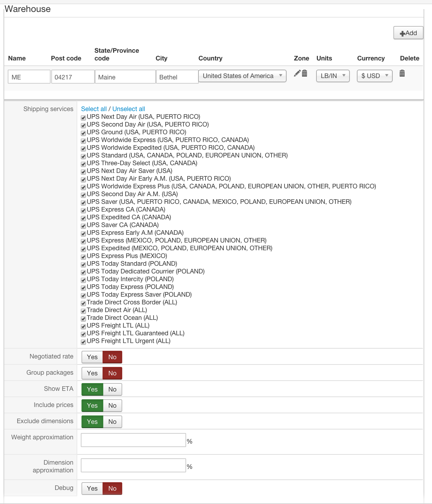The height and width of the screenshot is (504, 432).
Task: Click the City field containing Bethel
Action: click(x=177, y=77)
